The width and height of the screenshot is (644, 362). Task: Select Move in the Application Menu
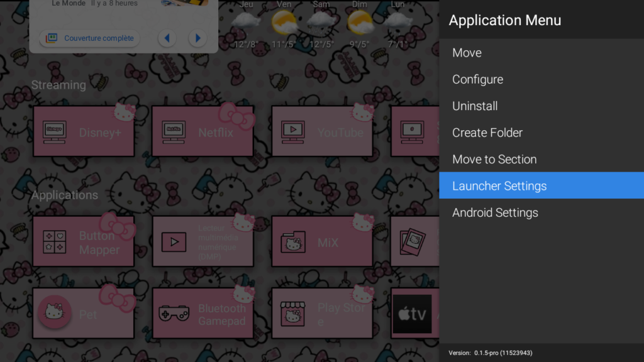[x=541, y=53]
